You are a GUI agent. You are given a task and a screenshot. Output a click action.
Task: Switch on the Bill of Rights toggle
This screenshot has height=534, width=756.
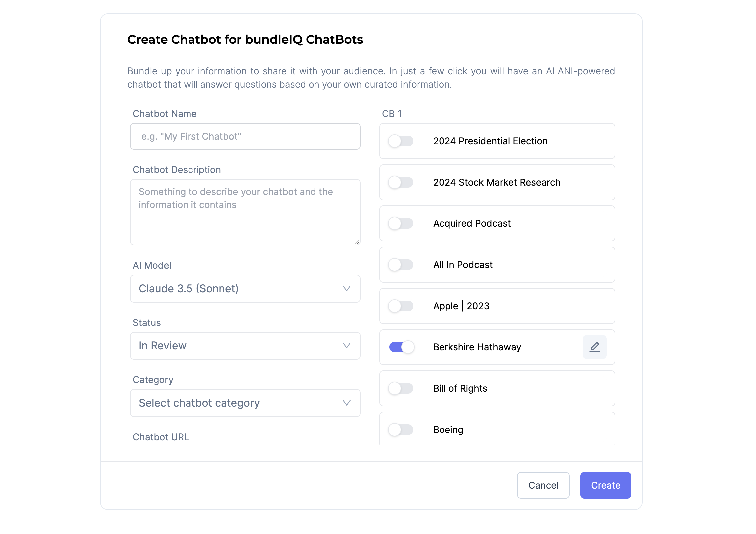point(401,388)
